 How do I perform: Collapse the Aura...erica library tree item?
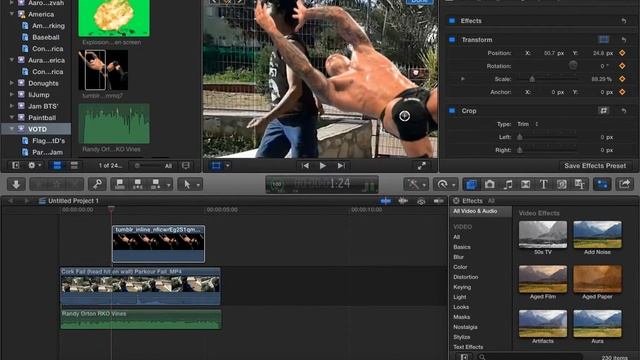12,60
